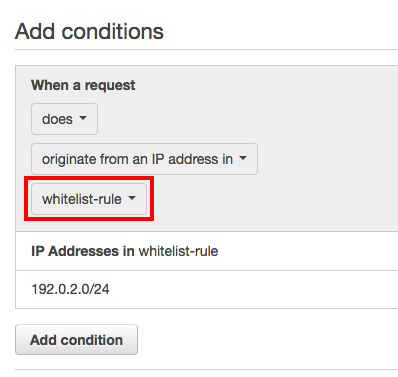Screen dimensions: 398x377
Task: Click the bold "IP Addresses in" text
Action: click(83, 251)
